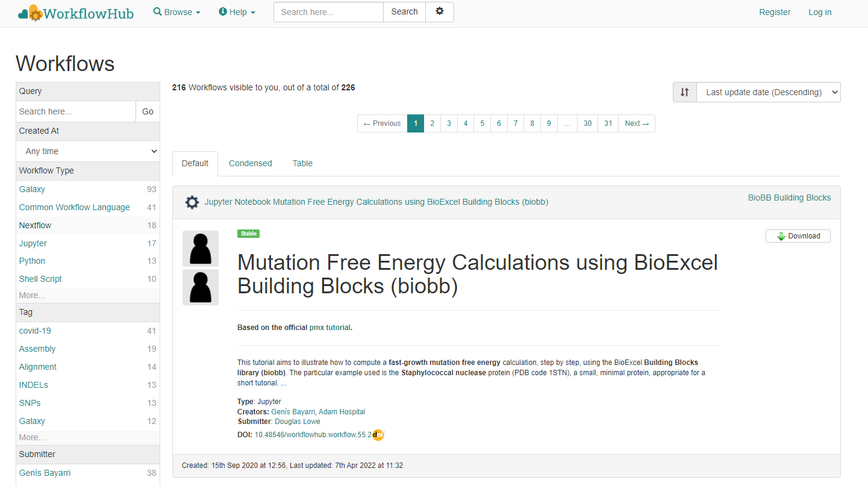The image size is (868, 486).
Task: Download the Mutation Free Energy workflow
Action: point(798,236)
